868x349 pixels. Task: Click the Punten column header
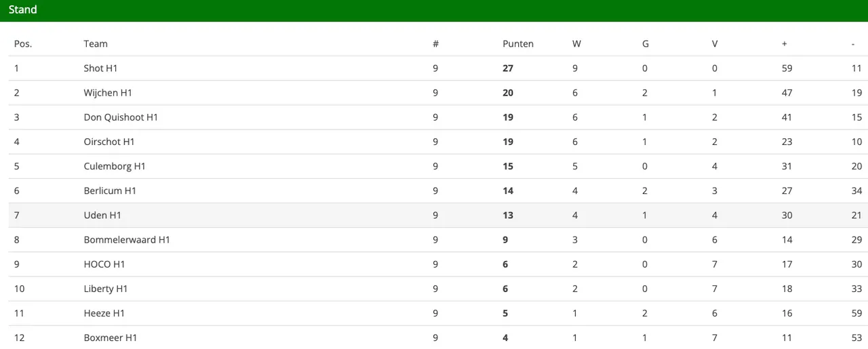(518, 44)
